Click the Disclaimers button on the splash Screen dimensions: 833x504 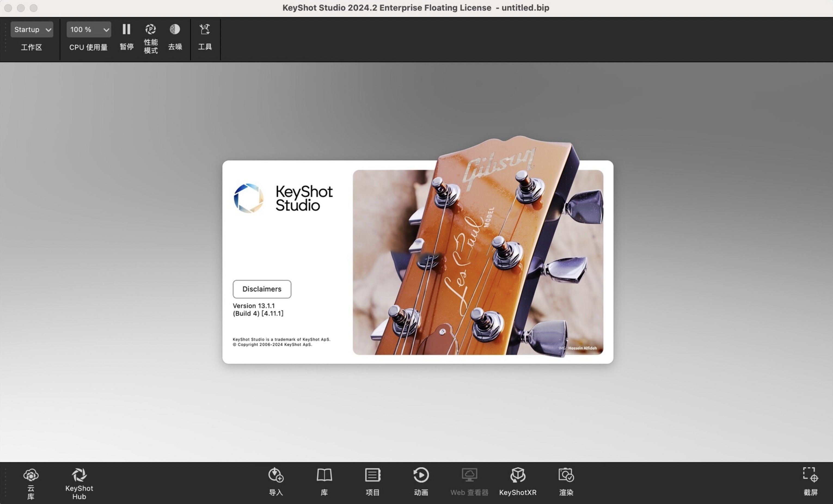click(x=262, y=289)
